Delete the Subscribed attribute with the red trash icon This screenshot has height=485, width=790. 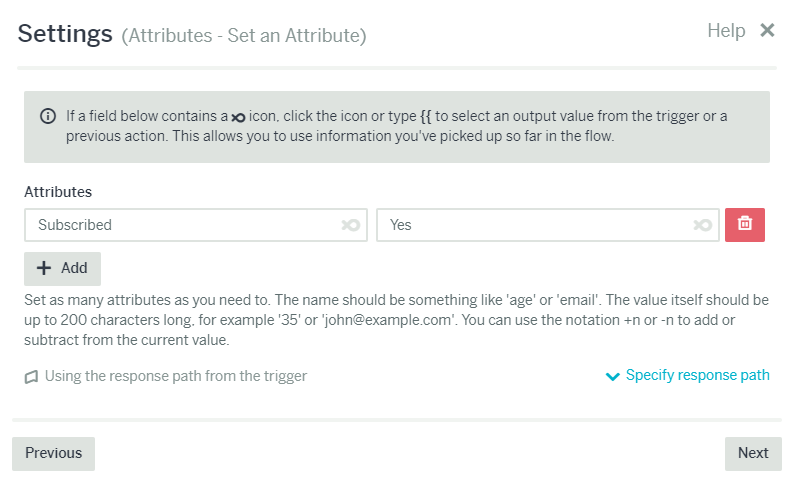click(745, 225)
